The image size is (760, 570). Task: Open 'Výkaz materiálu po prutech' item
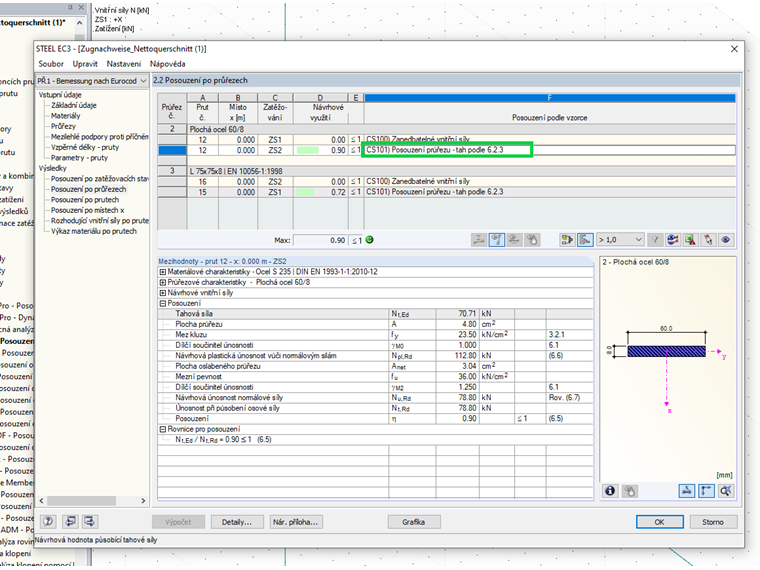point(94,231)
